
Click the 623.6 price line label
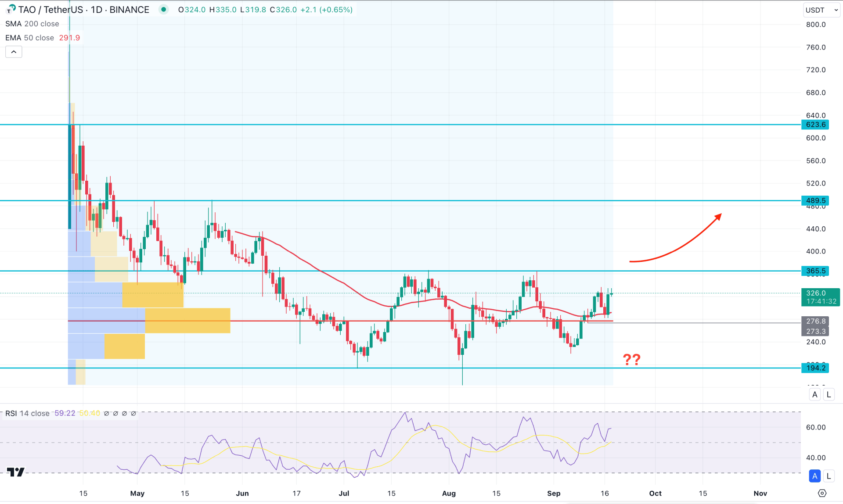(x=815, y=125)
